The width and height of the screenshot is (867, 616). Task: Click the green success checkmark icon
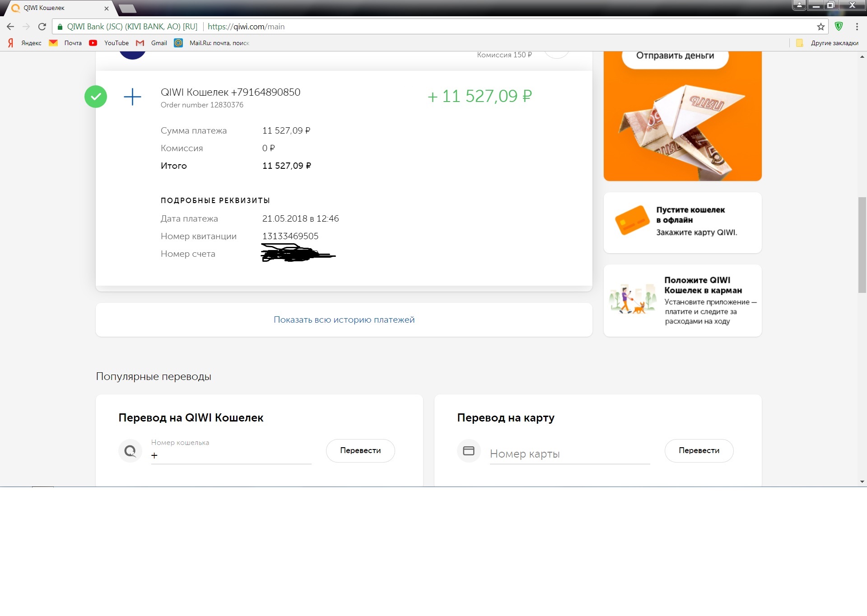96,97
